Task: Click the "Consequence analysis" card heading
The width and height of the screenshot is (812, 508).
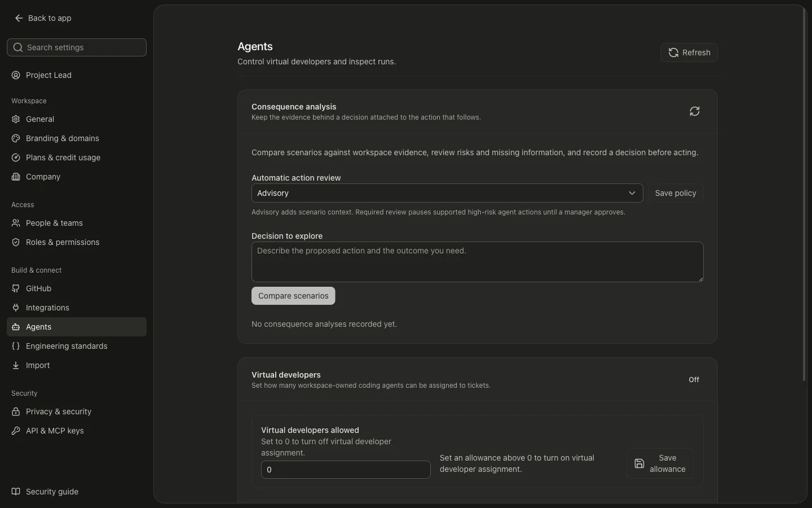Action: (294, 107)
